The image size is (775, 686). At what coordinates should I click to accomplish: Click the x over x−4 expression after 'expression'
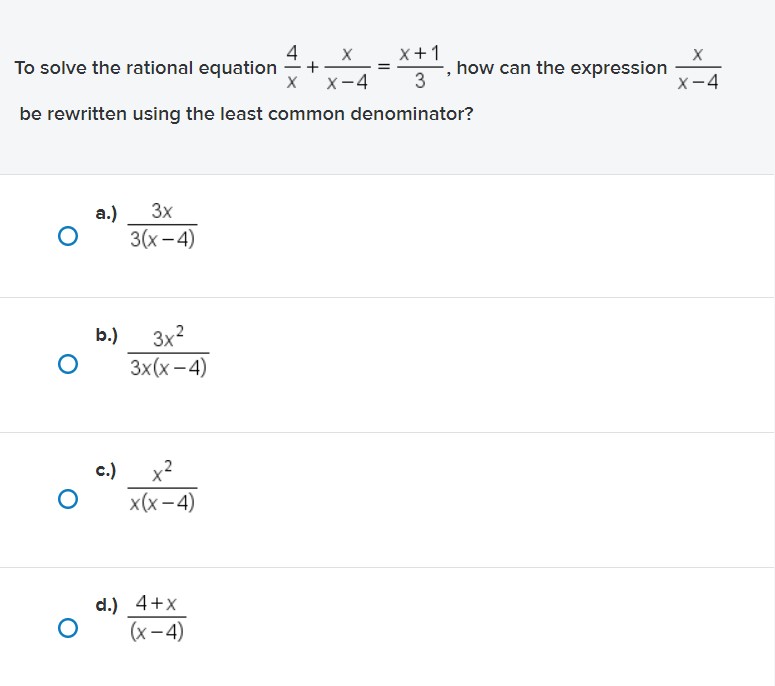[x=698, y=68]
